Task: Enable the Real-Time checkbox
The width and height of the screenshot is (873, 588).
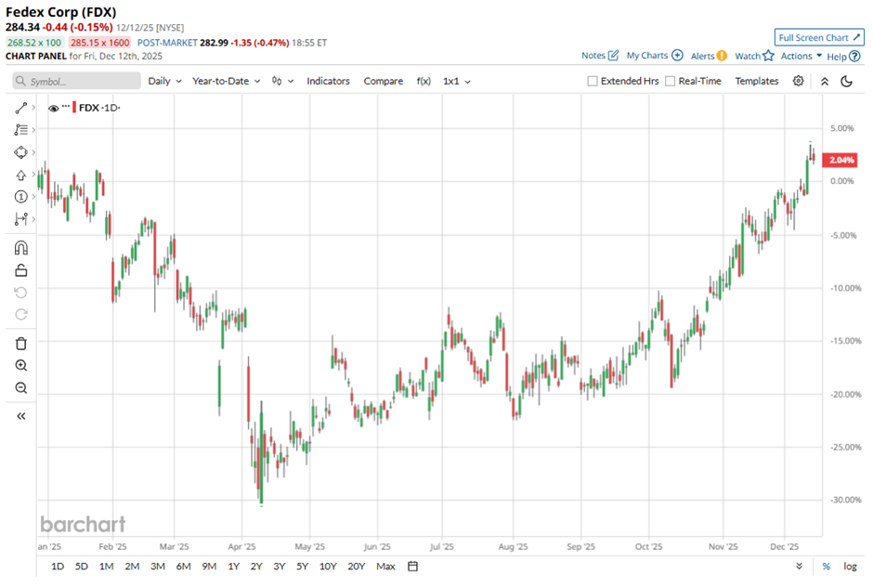Action: pyautogui.click(x=671, y=82)
